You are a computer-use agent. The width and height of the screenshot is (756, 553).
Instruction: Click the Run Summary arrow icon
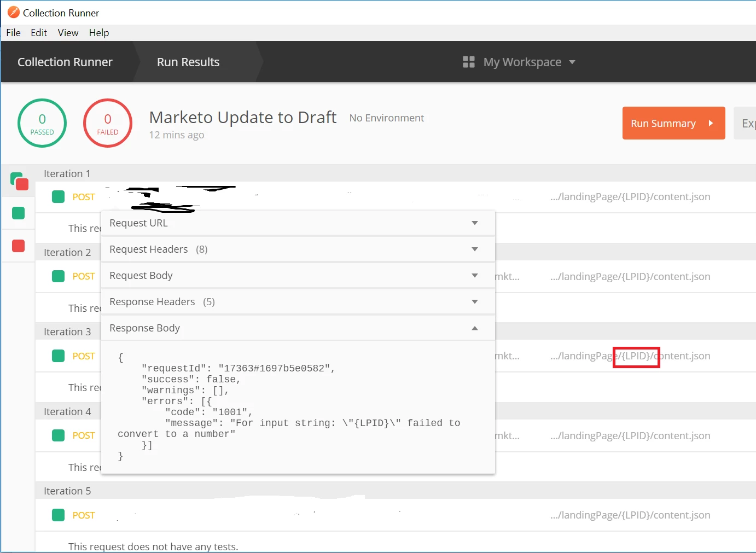[711, 123]
